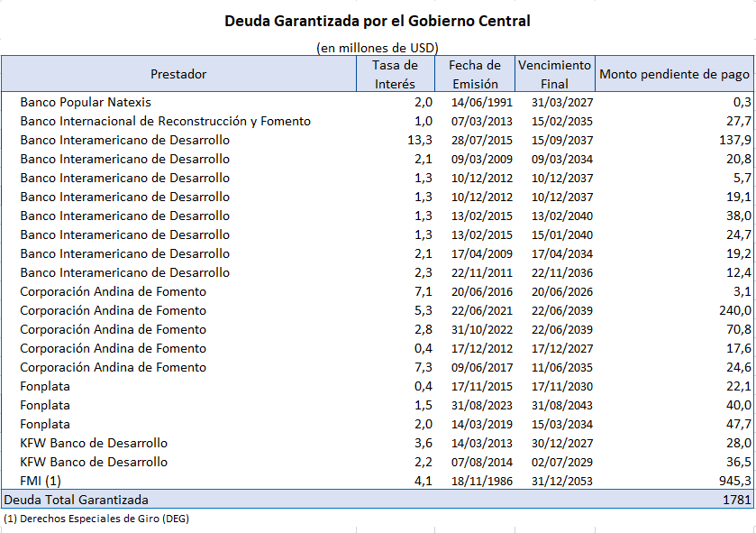This screenshot has height=533, width=756.
Task: Click the title "Deuda Garantizada por el Gobierno Central"
Action: click(x=378, y=22)
